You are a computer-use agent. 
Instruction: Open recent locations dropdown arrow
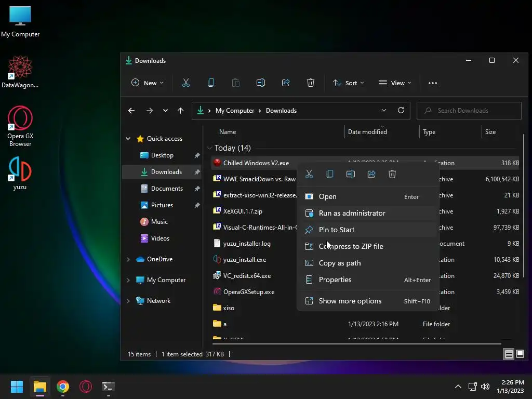165,111
